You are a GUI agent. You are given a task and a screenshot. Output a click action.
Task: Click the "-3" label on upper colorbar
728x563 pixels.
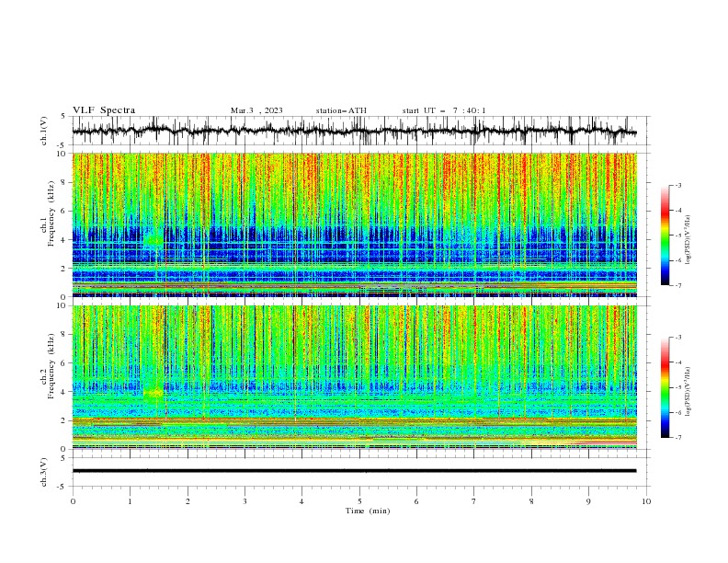point(677,185)
